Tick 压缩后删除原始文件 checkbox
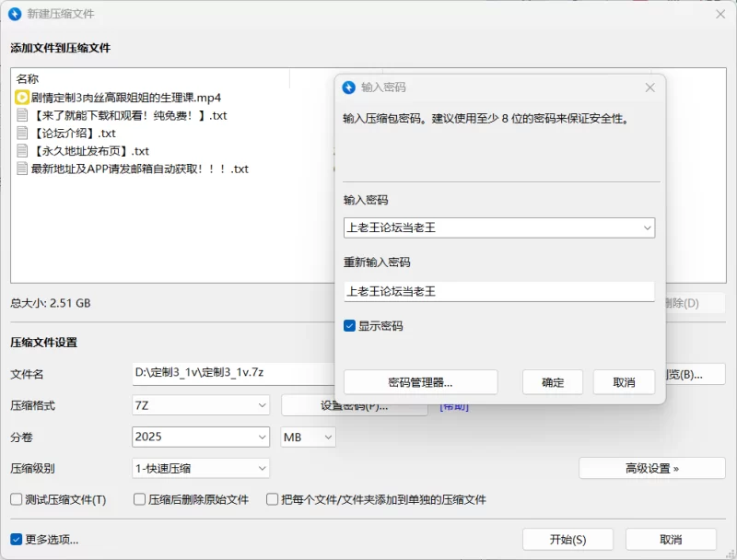Image resolution: width=737 pixels, height=560 pixels. pyautogui.click(x=140, y=500)
